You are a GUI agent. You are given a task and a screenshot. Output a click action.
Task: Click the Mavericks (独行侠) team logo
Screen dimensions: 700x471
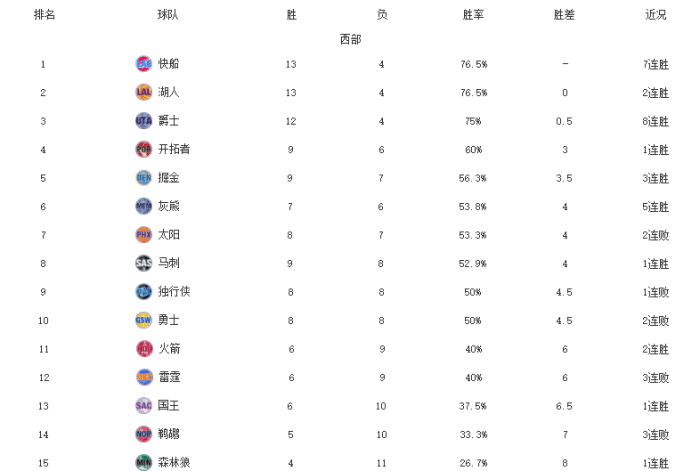144,292
